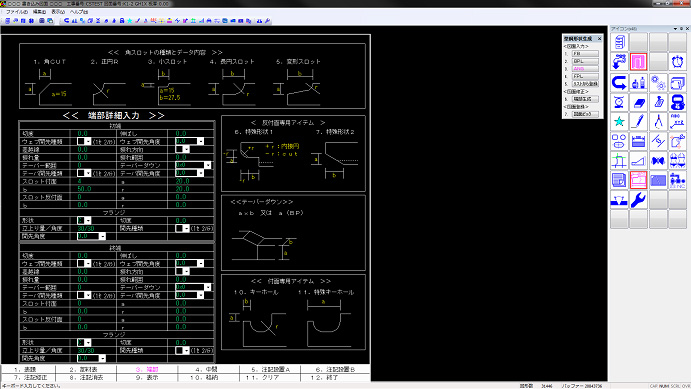Open the ファイル menu
Viewport: 691px width, 389px height.
[16, 12]
